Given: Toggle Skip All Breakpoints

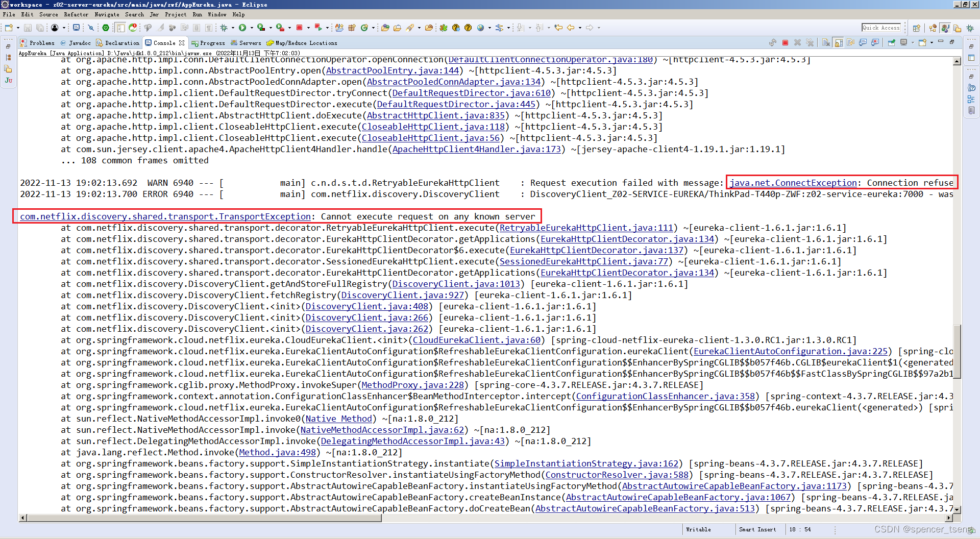Looking at the screenshot, I should [91, 28].
